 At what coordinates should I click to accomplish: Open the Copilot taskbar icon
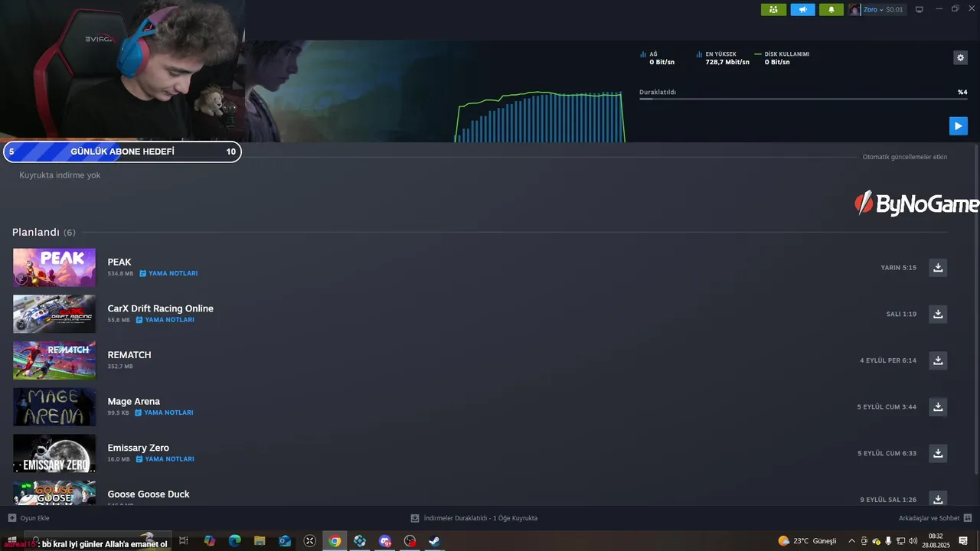pos(209,541)
